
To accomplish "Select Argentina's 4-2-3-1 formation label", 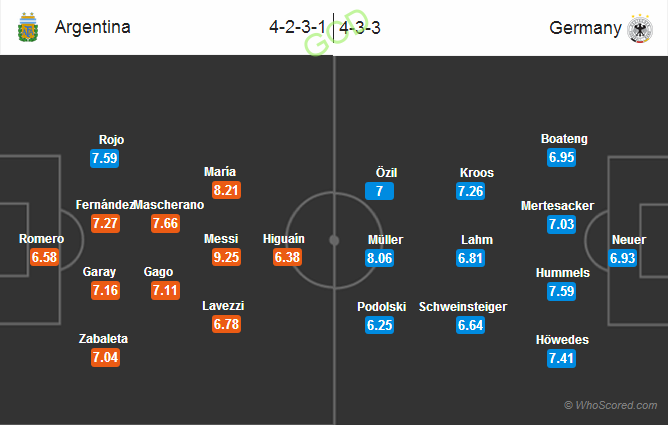I will pos(297,28).
